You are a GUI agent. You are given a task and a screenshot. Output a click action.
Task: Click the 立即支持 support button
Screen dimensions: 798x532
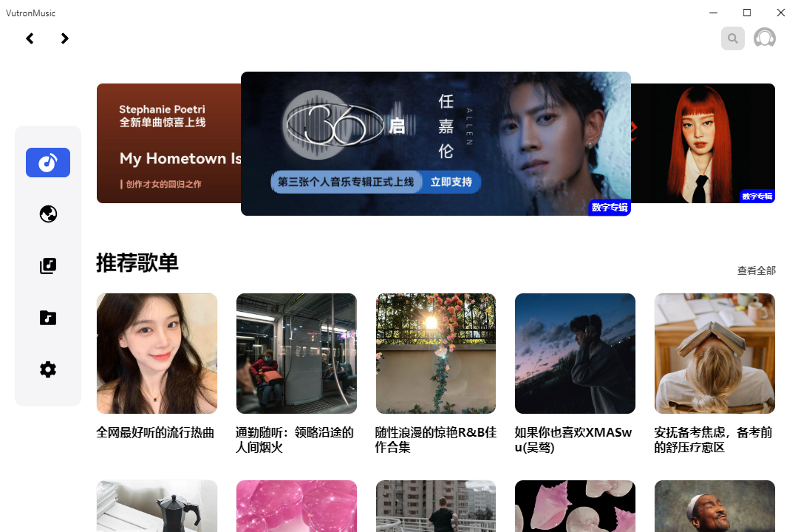451,182
